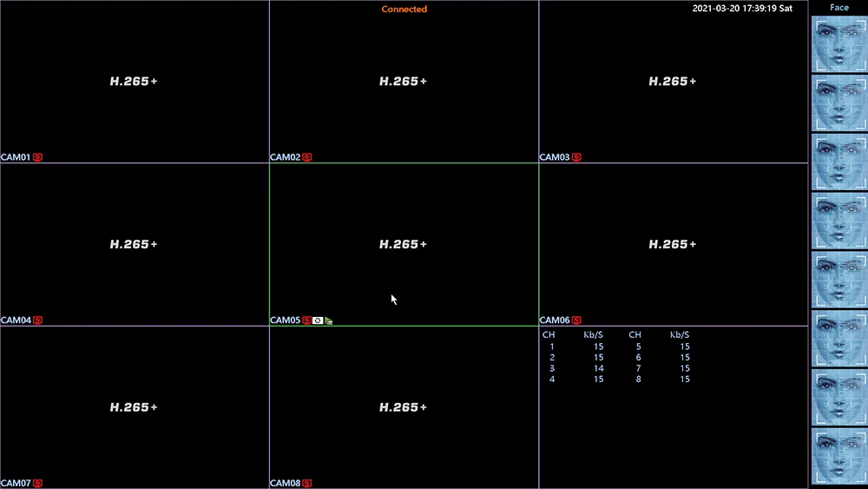Image resolution: width=868 pixels, height=489 pixels.
Task: Click the bitrate value for channel 8
Action: click(x=685, y=380)
